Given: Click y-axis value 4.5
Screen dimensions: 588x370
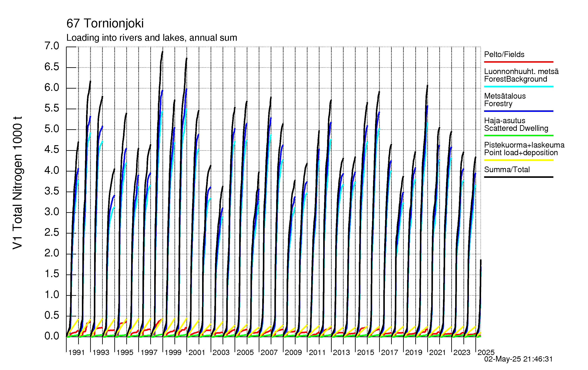Looking at the screenshot, I should click(x=52, y=150).
